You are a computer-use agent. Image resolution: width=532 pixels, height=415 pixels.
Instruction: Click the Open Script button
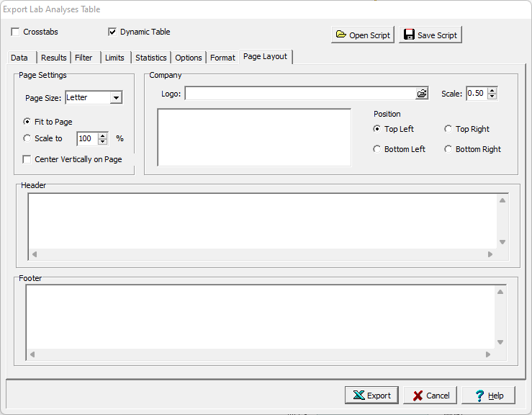tap(363, 35)
